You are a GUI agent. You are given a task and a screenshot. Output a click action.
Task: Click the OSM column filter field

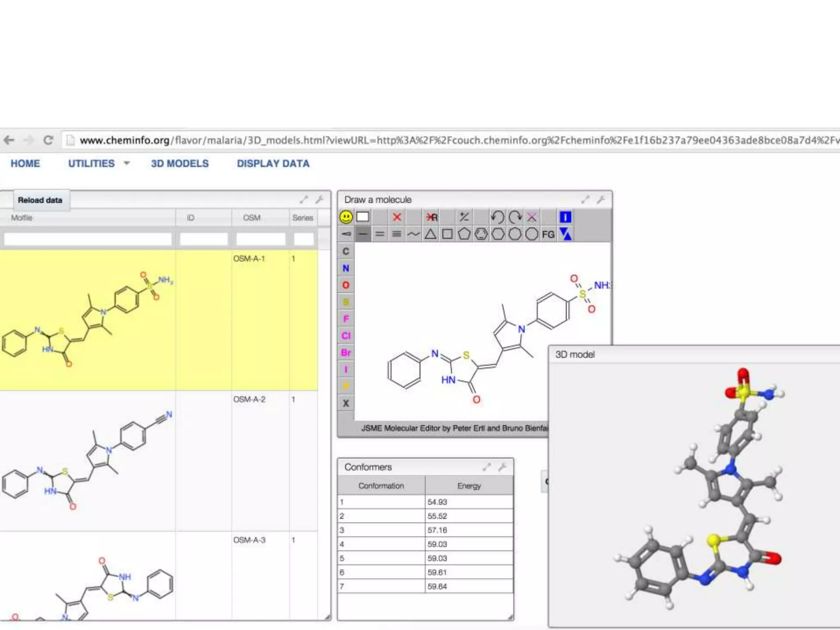coord(260,239)
